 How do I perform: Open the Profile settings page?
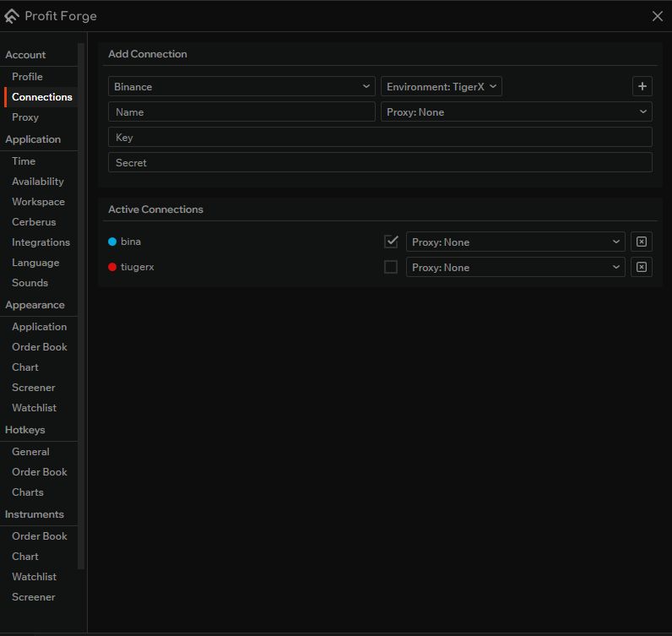pos(27,77)
